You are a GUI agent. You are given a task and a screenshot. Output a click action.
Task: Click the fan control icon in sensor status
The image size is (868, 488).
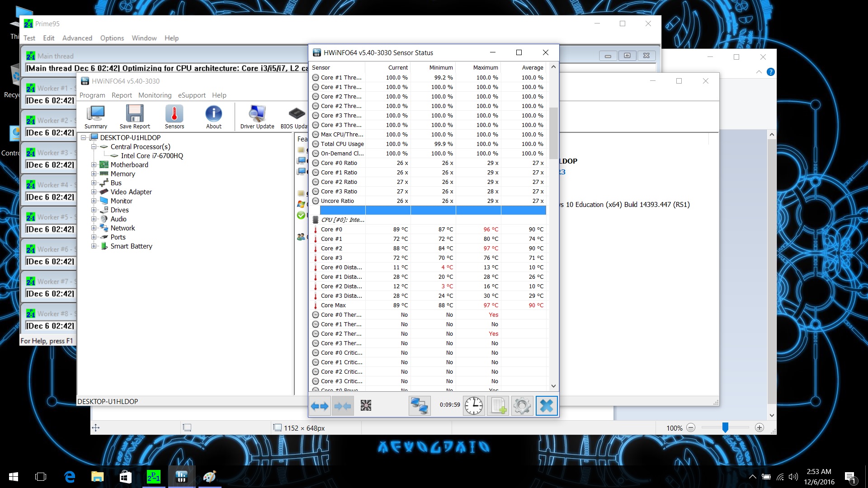coord(366,405)
